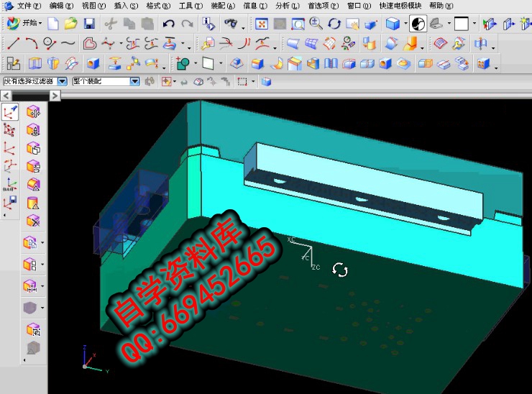
Task: Click the cylinder with warning triangle icon
Action: coord(32,203)
